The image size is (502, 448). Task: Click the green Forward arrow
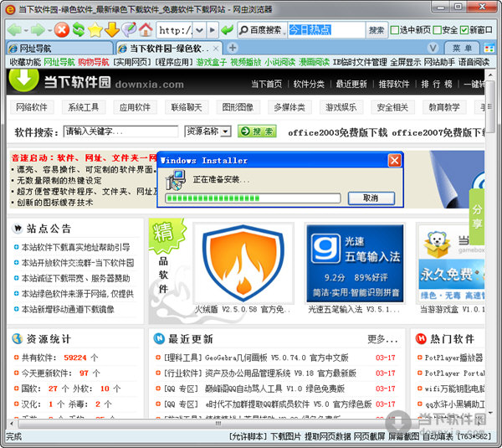click(x=38, y=30)
